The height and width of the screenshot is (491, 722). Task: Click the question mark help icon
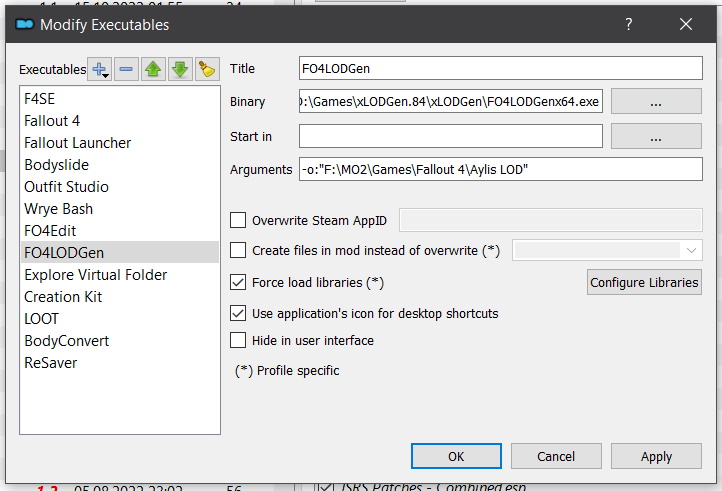click(629, 24)
